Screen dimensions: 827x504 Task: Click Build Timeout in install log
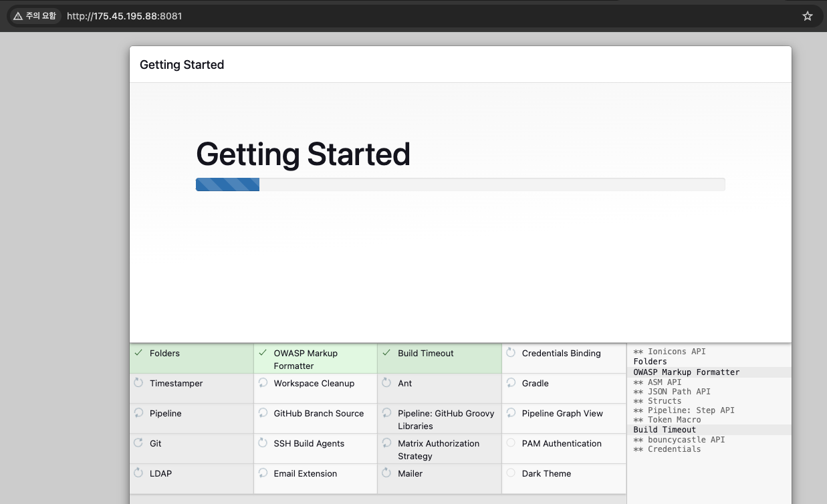coord(665,430)
